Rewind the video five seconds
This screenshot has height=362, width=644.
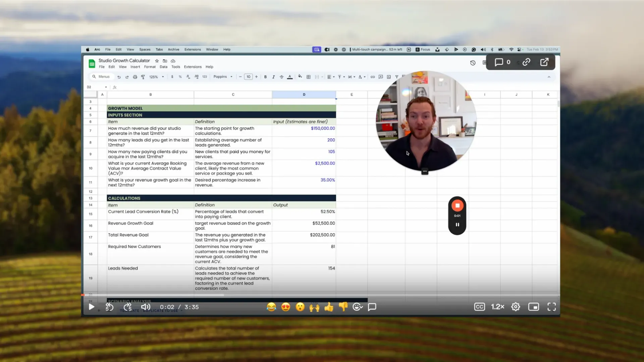click(109, 307)
